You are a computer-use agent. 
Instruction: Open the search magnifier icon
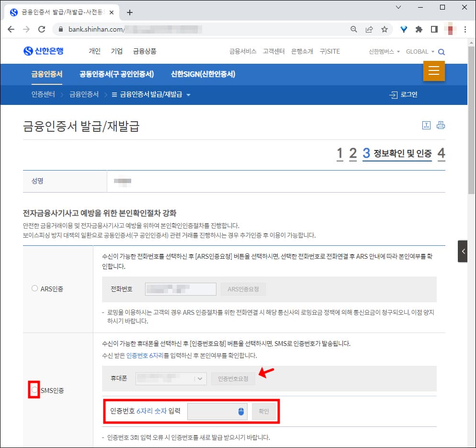pyautogui.click(x=442, y=51)
